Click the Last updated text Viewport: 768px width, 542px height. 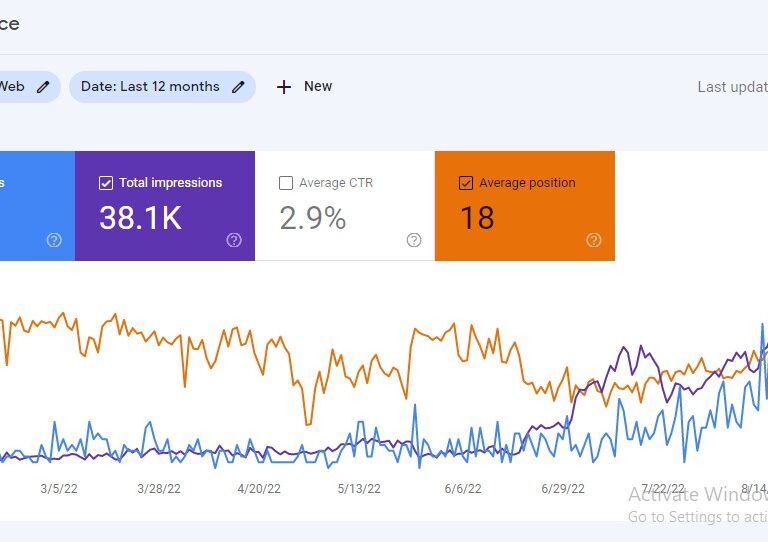click(x=733, y=87)
